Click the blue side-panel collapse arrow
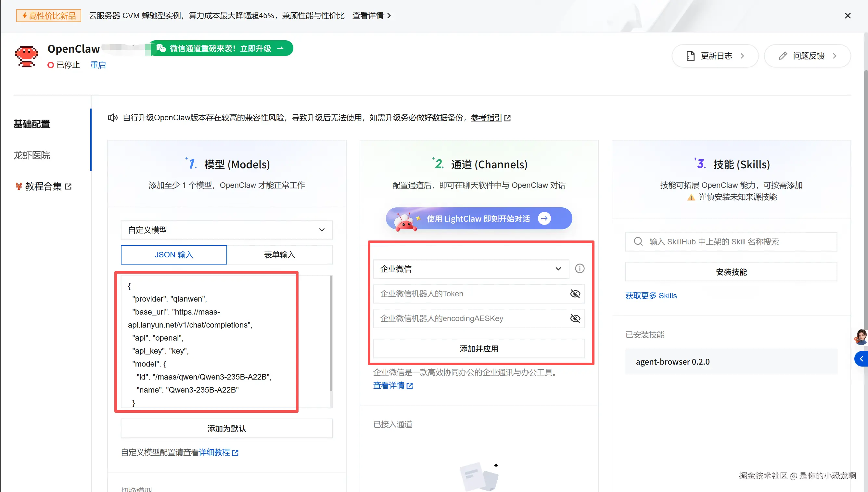 (x=861, y=359)
